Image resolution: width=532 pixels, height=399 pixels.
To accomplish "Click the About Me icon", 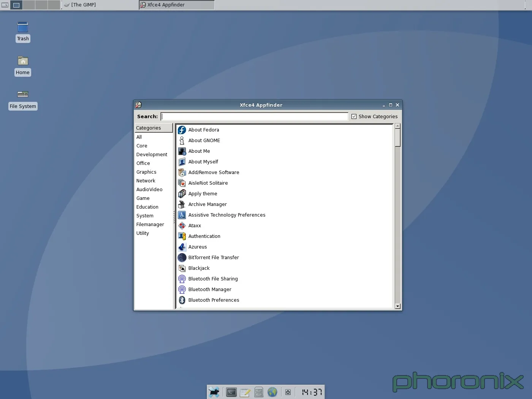I will [x=182, y=151].
